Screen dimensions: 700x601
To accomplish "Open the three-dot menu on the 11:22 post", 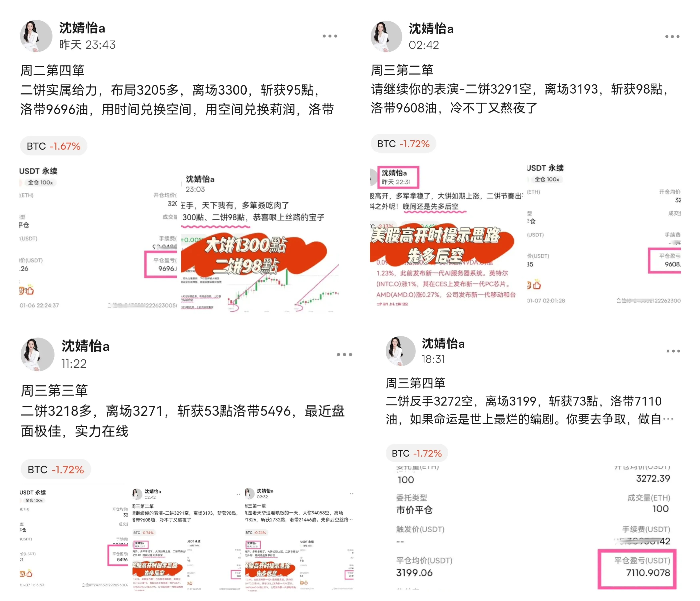I will click(344, 354).
